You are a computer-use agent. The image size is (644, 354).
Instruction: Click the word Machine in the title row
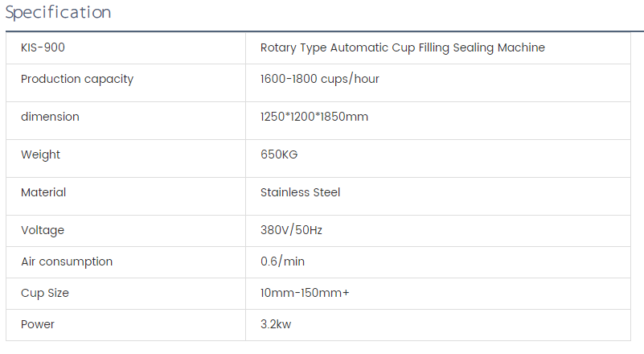click(521, 47)
